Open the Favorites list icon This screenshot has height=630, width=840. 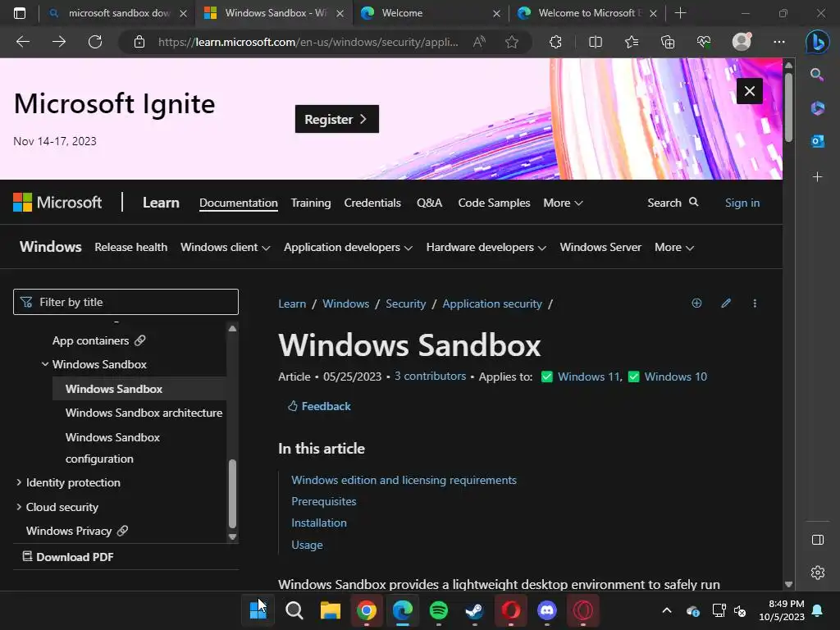(x=632, y=42)
